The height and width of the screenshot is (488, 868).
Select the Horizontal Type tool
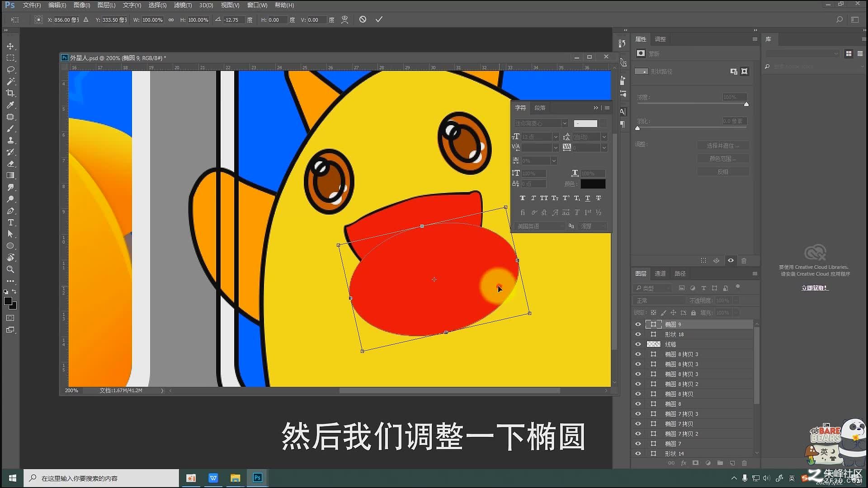click(x=10, y=222)
